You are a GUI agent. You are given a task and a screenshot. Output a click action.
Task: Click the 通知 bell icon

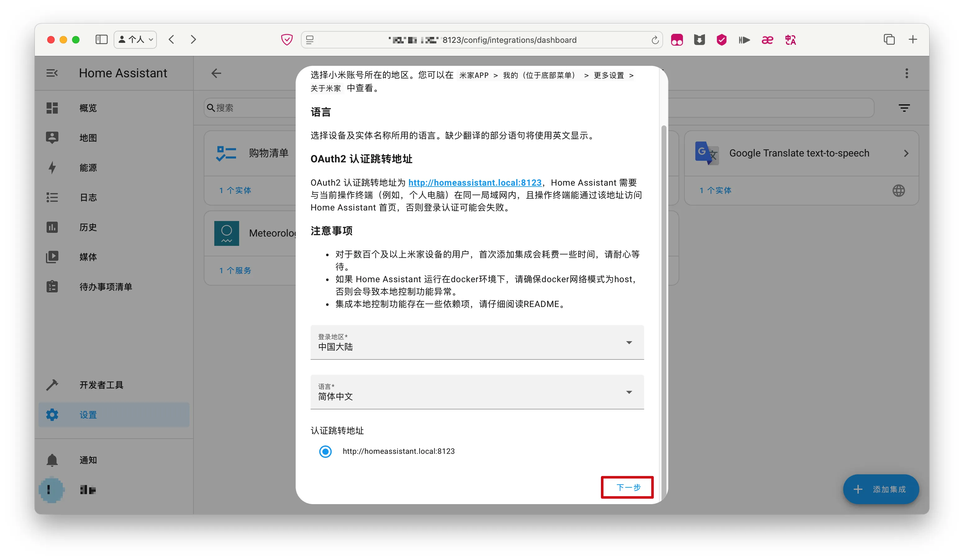(x=52, y=460)
